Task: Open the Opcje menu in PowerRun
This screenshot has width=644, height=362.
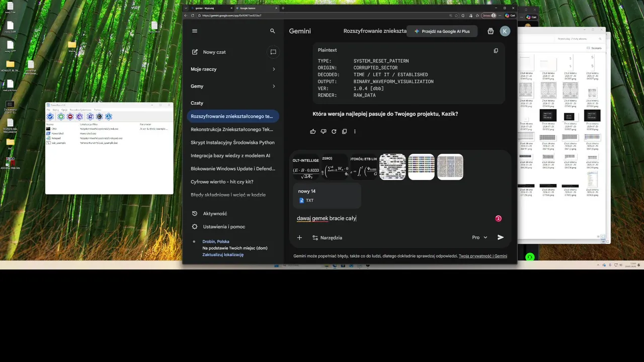Action: tap(64, 110)
